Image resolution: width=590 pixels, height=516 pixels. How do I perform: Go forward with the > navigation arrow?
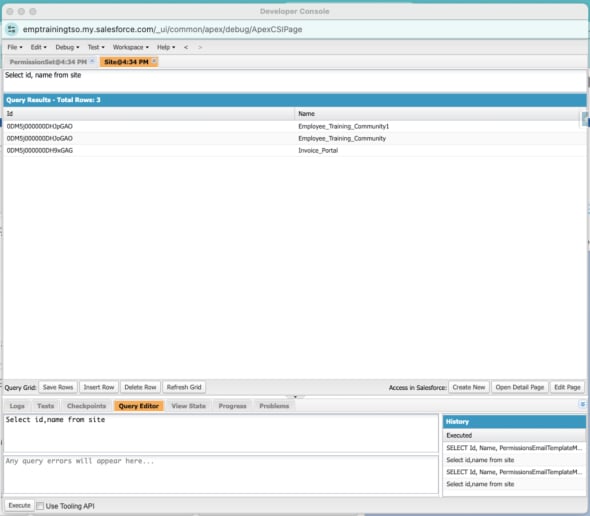(x=200, y=47)
